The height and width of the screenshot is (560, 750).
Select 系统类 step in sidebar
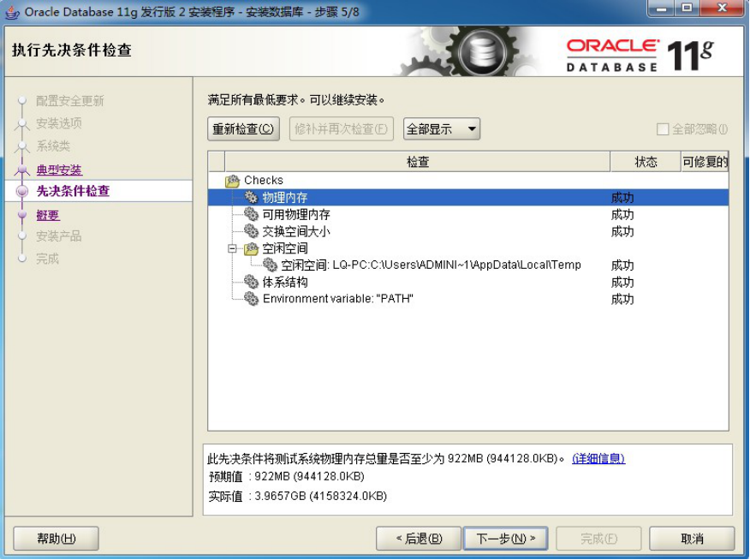click(x=53, y=146)
